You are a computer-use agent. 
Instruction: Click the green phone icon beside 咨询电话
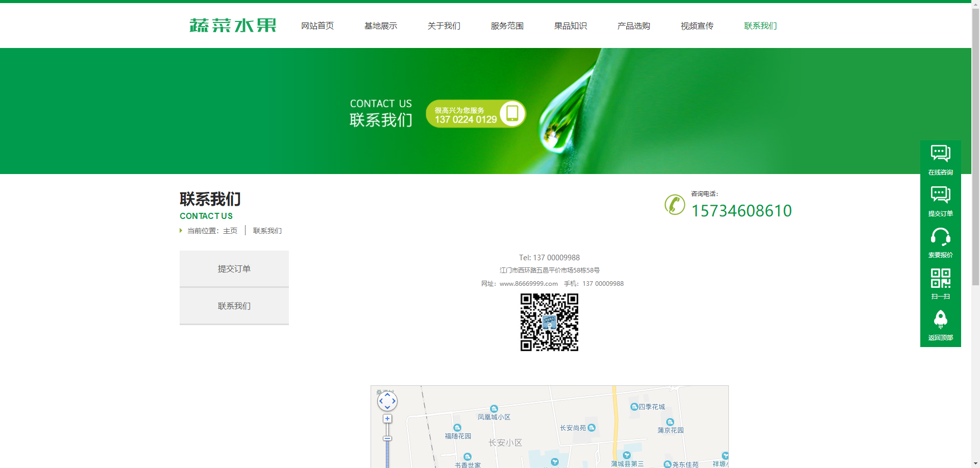675,205
